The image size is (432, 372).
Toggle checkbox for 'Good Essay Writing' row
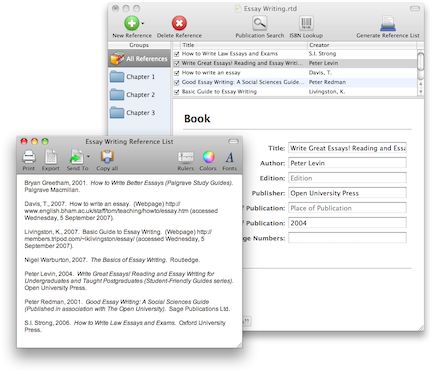177,82
